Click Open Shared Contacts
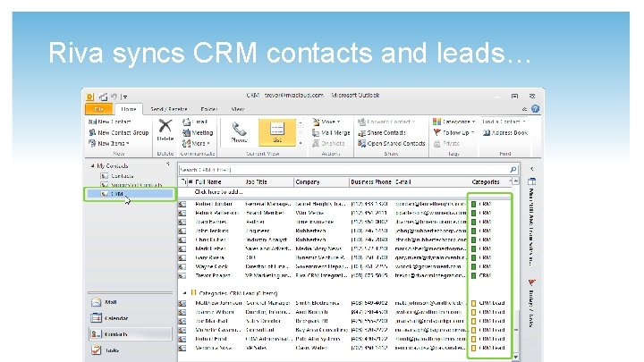This screenshot has height=362, width=644. pyautogui.click(x=392, y=143)
